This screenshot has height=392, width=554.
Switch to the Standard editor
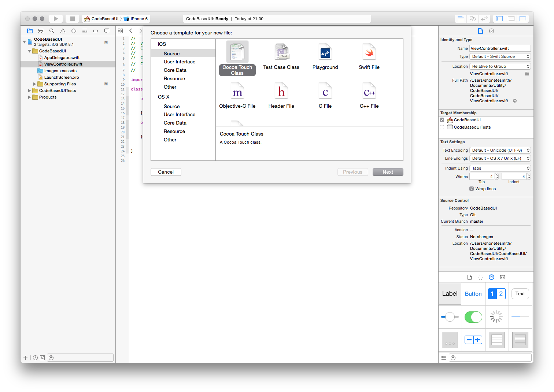(461, 19)
